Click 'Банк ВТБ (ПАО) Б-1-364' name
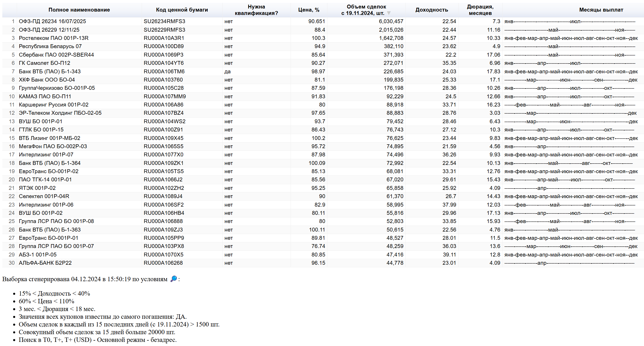The height and width of the screenshot is (346, 644). pyautogui.click(x=50, y=163)
